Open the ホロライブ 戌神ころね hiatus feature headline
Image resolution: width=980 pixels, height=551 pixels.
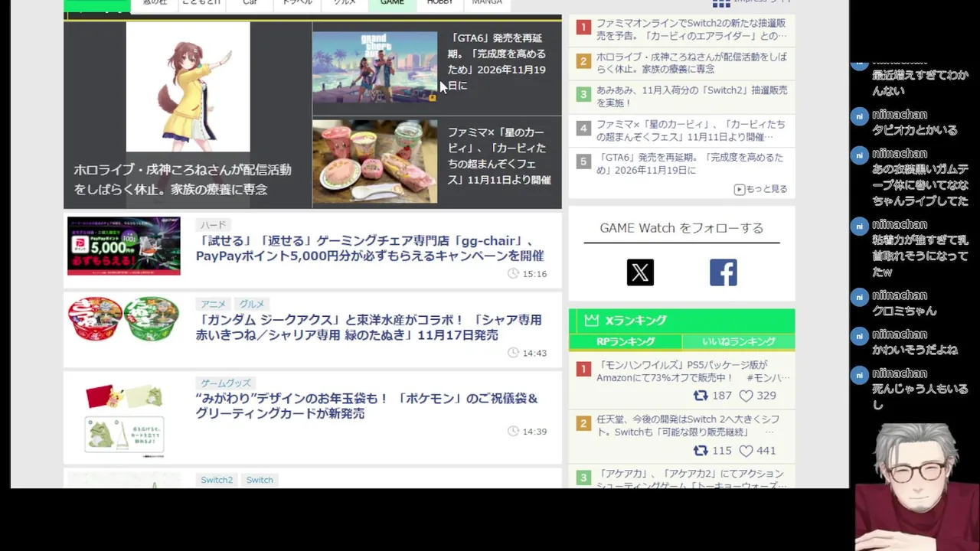tap(182, 180)
